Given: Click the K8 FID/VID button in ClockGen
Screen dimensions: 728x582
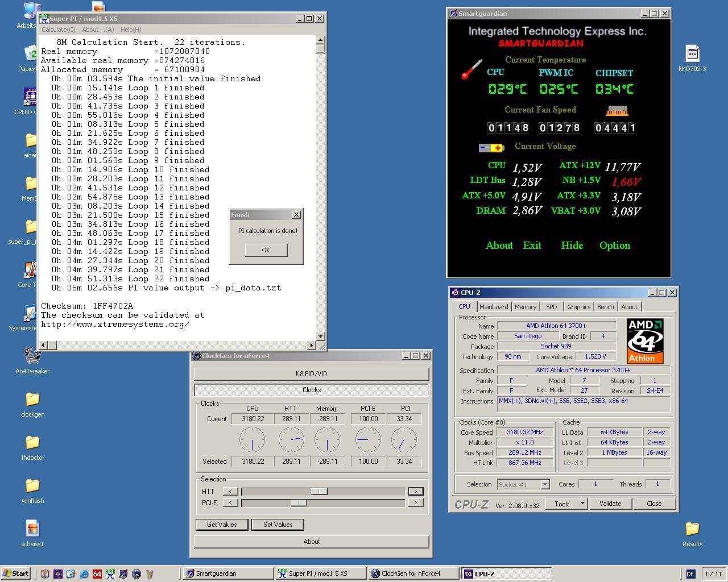Looking at the screenshot, I should coord(312,374).
